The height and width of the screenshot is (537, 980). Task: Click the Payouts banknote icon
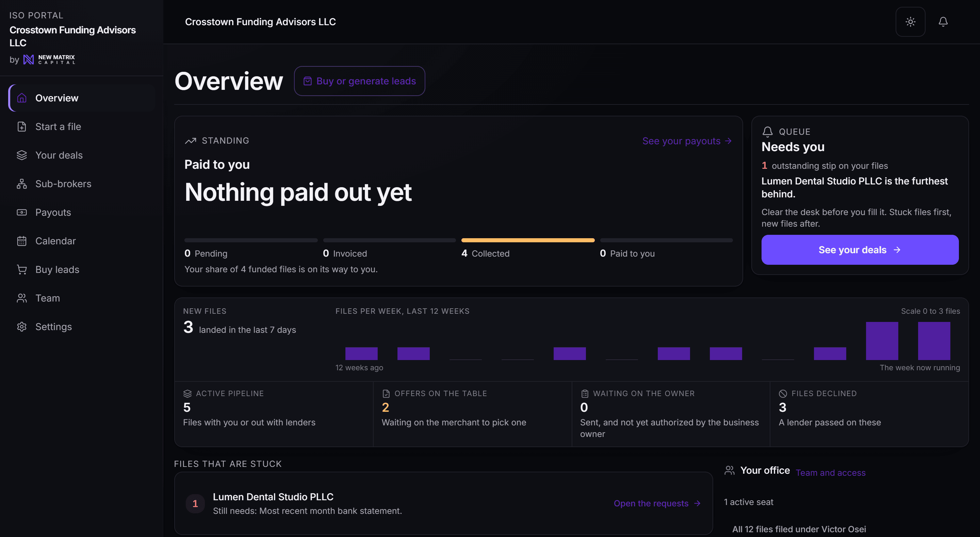22,212
